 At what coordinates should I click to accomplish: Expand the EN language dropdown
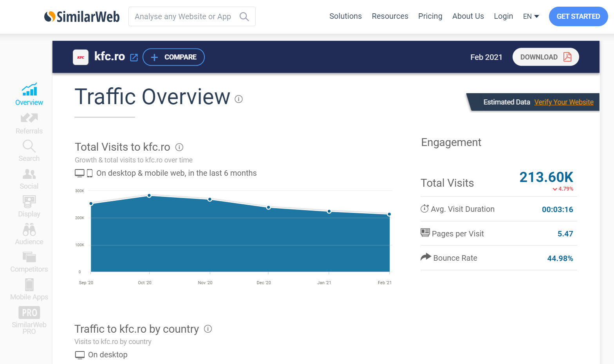point(531,16)
